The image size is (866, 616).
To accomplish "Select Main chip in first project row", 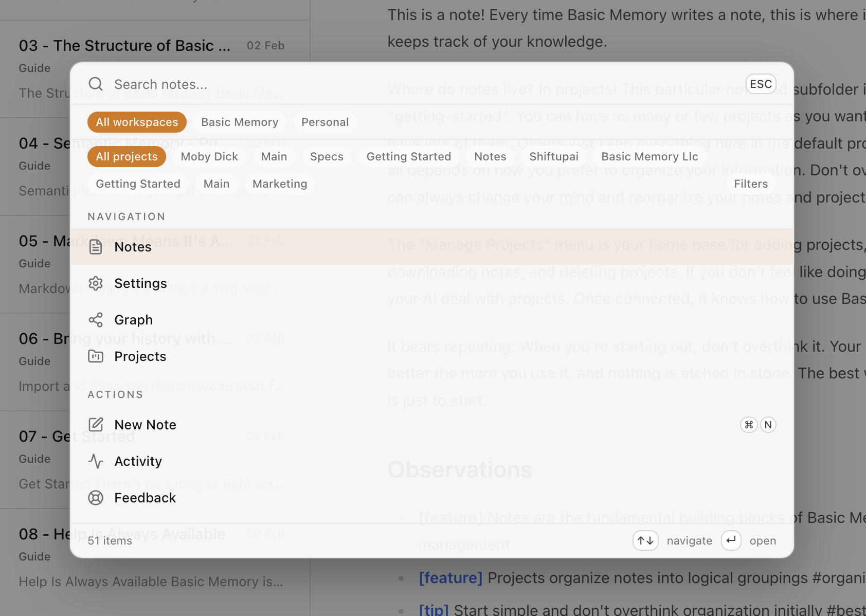I will [274, 156].
